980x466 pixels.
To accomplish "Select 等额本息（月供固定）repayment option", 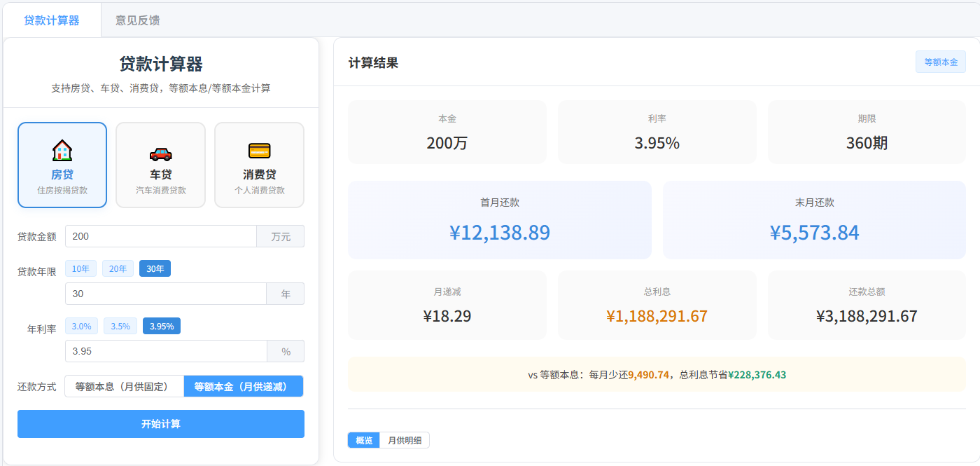I will pyautogui.click(x=124, y=386).
